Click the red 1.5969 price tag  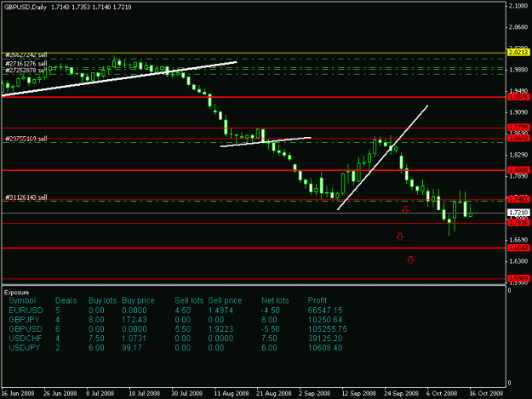[x=518, y=278]
